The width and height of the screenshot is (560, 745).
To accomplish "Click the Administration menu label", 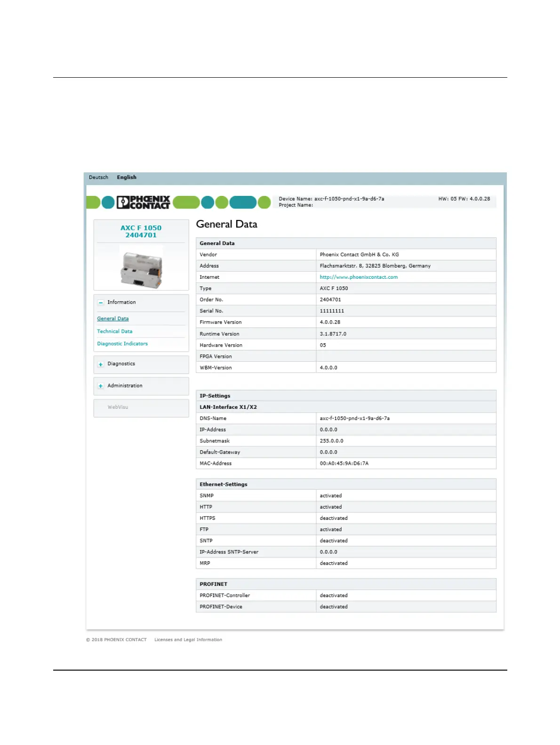I will [x=125, y=386].
